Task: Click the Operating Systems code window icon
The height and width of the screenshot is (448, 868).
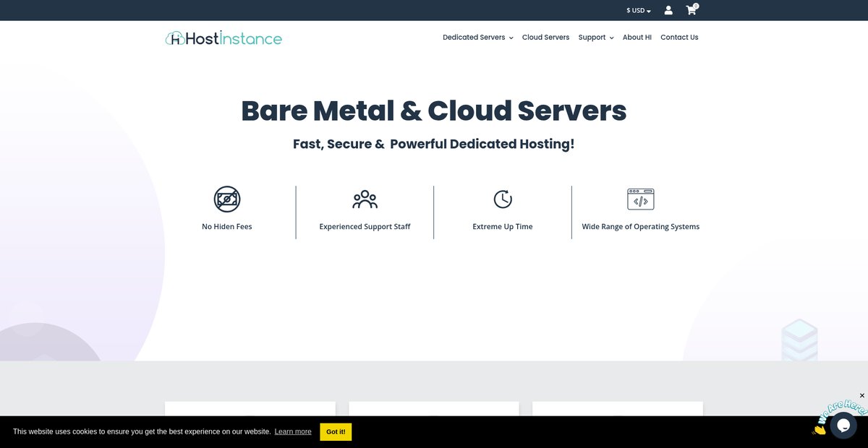Action: [641, 199]
